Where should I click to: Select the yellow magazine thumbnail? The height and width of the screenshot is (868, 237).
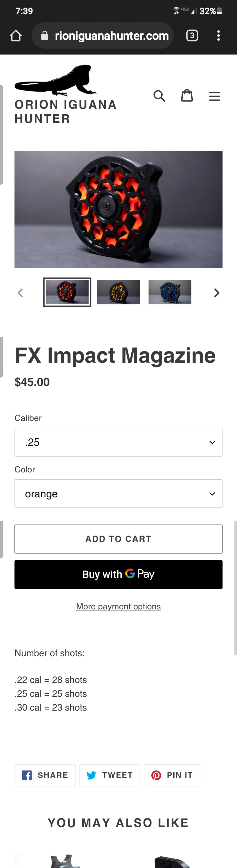(x=118, y=292)
